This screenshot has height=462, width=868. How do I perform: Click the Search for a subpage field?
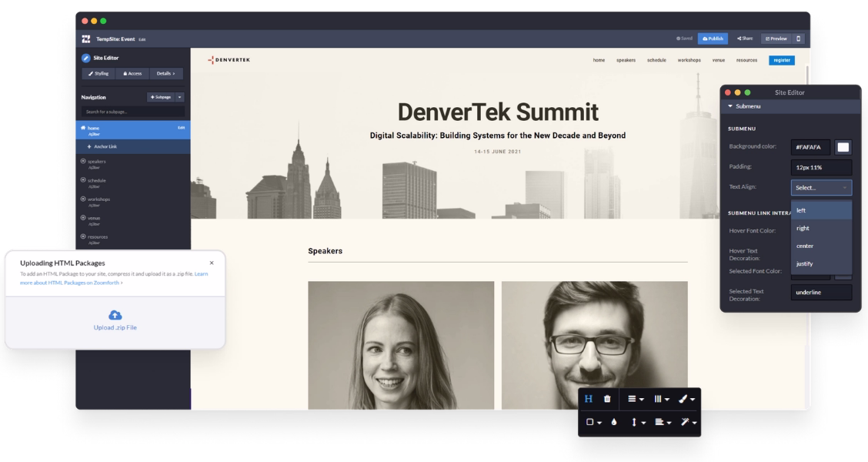tap(133, 112)
